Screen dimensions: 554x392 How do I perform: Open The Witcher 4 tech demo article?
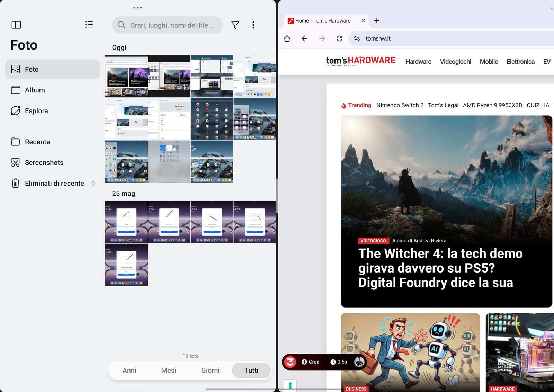click(446, 211)
